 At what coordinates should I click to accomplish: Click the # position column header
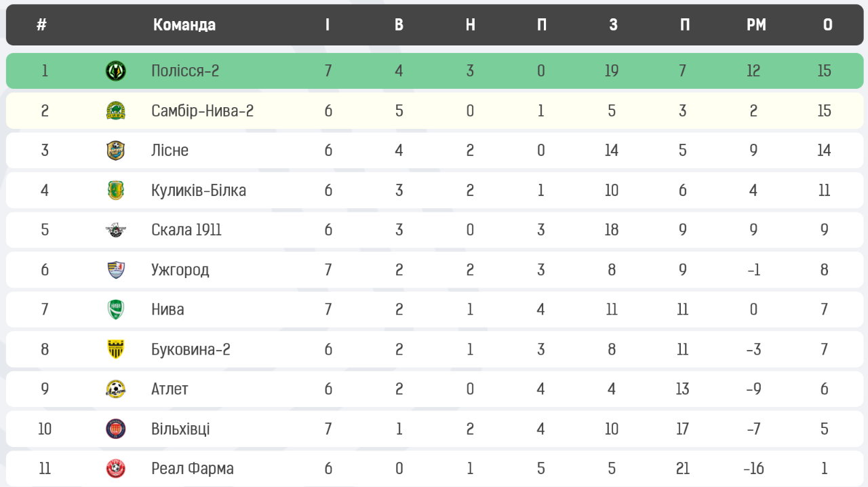coord(42,25)
